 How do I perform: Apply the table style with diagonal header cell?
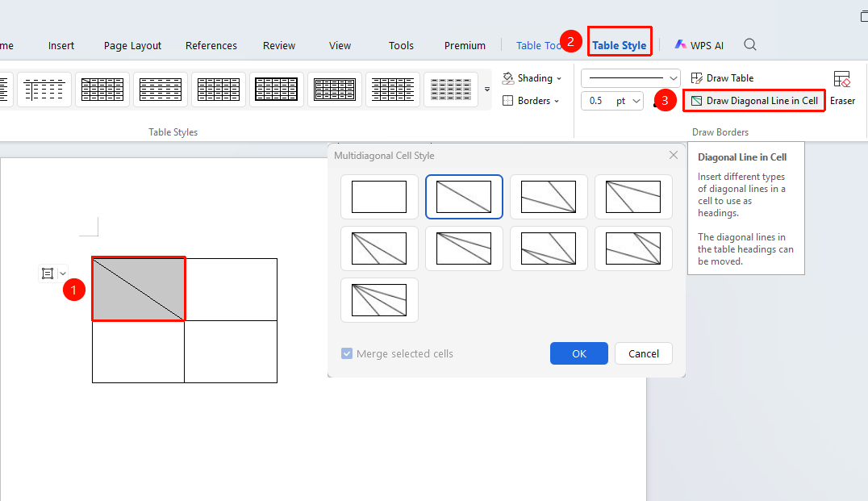[x=102, y=89]
